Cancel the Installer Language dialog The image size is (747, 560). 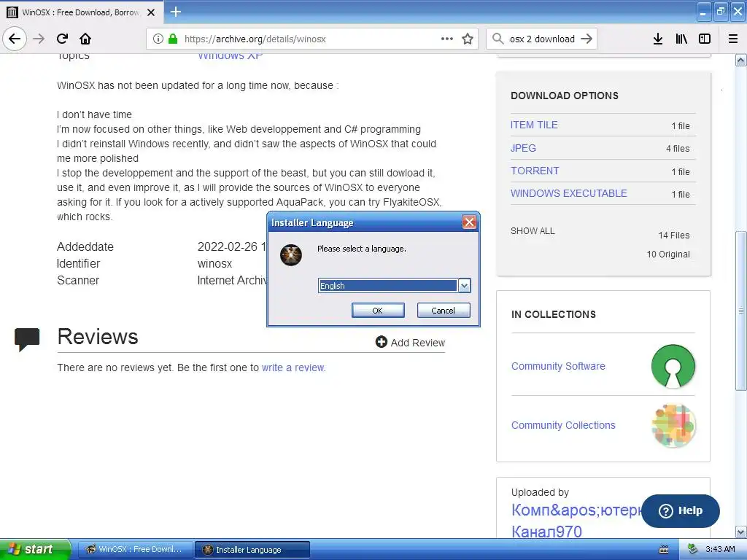pyautogui.click(x=443, y=311)
